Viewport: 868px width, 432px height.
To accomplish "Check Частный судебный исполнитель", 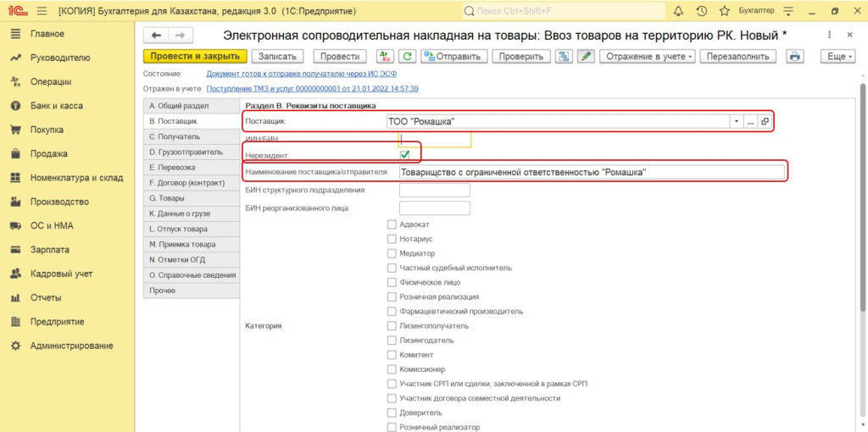I will (x=392, y=268).
